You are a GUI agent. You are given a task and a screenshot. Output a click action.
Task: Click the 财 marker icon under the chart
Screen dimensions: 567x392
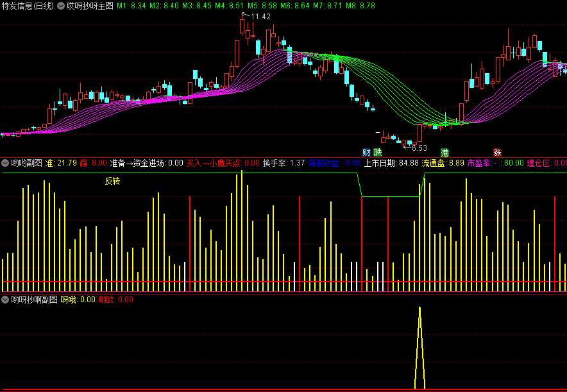tap(367, 152)
